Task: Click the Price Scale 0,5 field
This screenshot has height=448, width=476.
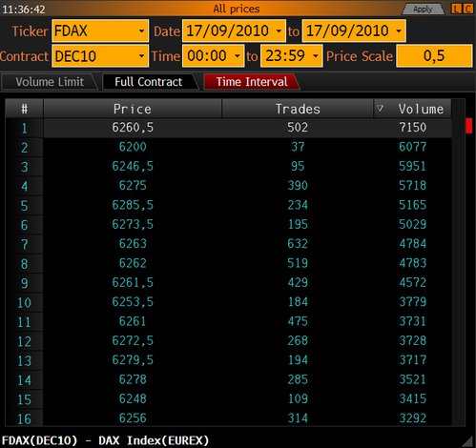Action: click(434, 56)
